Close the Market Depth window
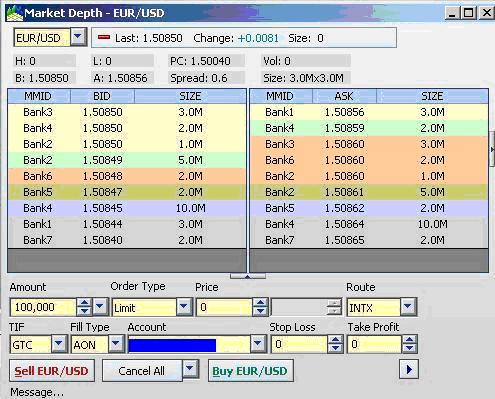The height and width of the screenshot is (399, 495). pyautogui.click(x=486, y=13)
